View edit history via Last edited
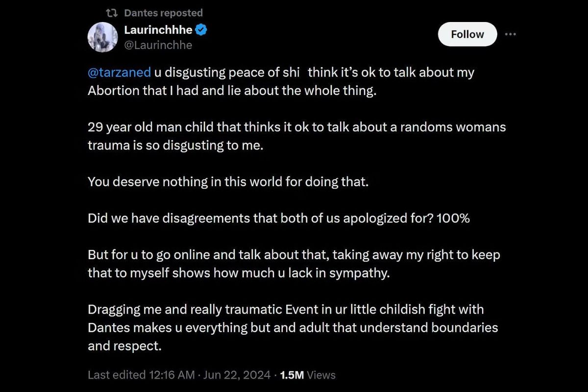 [117, 375]
